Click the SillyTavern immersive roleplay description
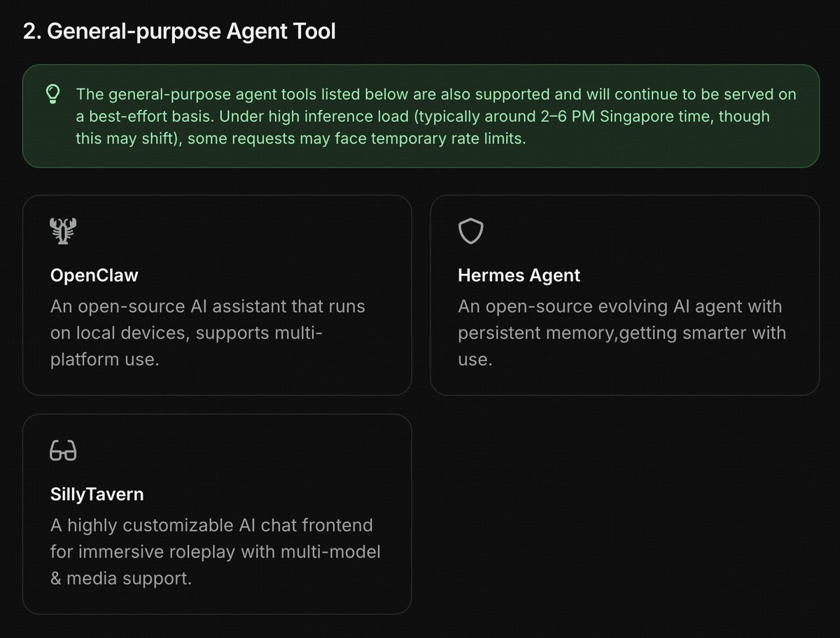 pyautogui.click(x=216, y=552)
